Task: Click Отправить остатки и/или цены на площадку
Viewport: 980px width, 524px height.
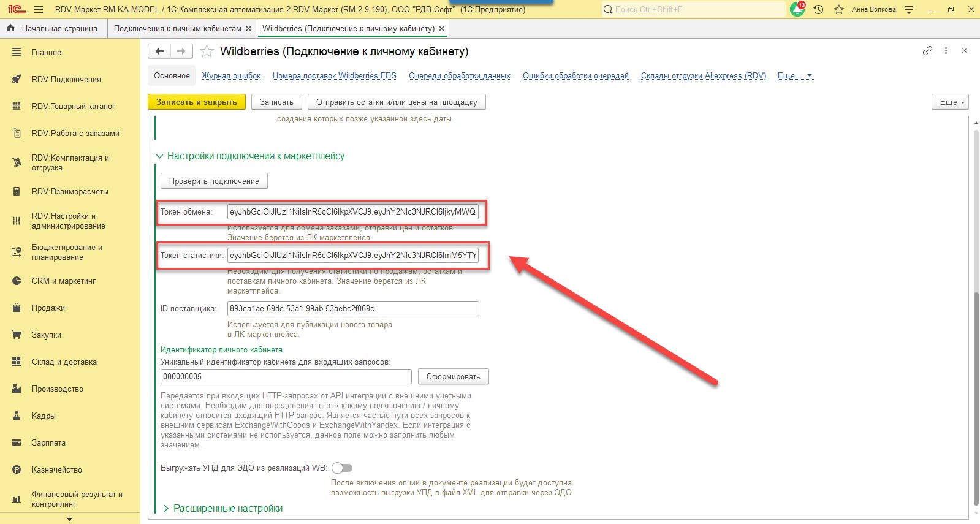Action: tap(397, 102)
